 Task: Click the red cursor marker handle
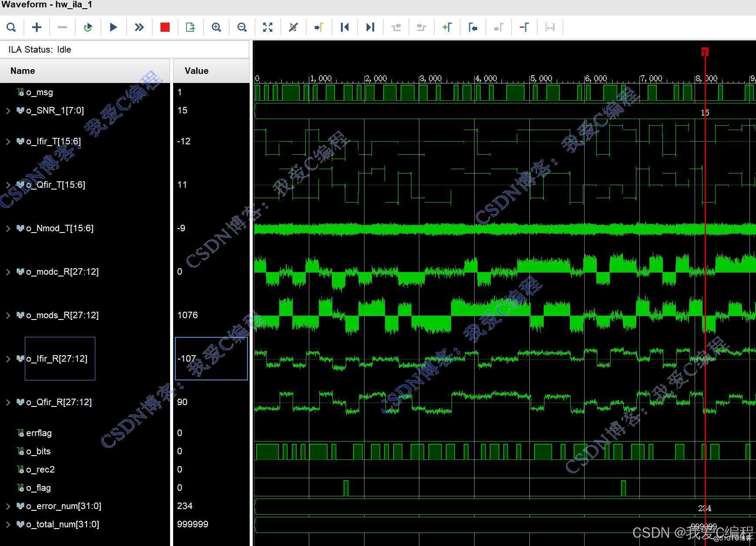pyautogui.click(x=705, y=52)
